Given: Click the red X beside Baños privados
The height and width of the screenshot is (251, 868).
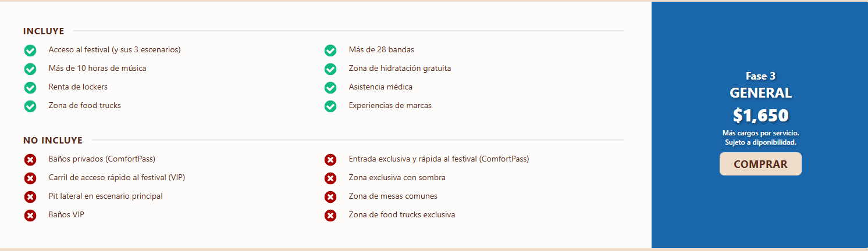Looking at the screenshot, I should coord(30,160).
